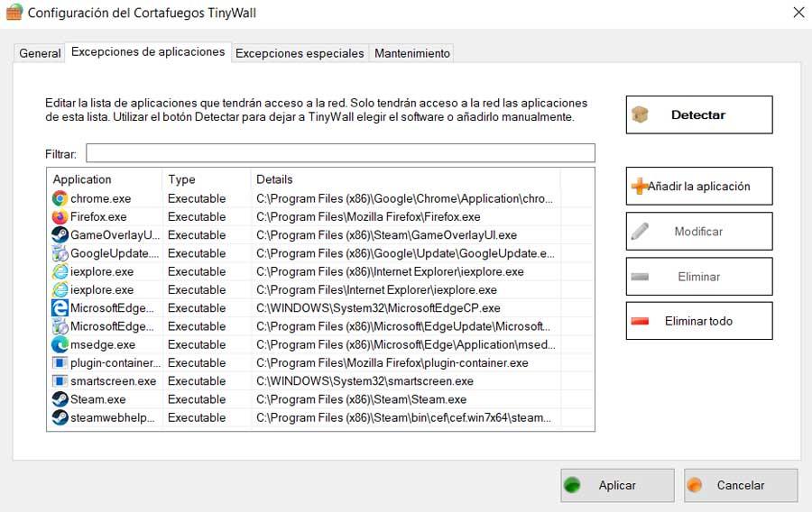Click the Steam icon beside GameOverlayUI row
The image size is (812, 512).
60,234
